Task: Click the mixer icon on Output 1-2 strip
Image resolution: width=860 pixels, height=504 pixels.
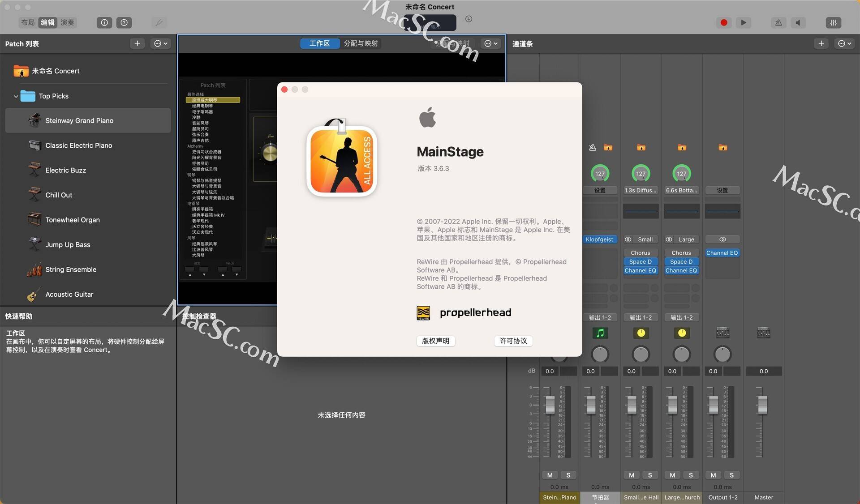Action: [x=722, y=333]
